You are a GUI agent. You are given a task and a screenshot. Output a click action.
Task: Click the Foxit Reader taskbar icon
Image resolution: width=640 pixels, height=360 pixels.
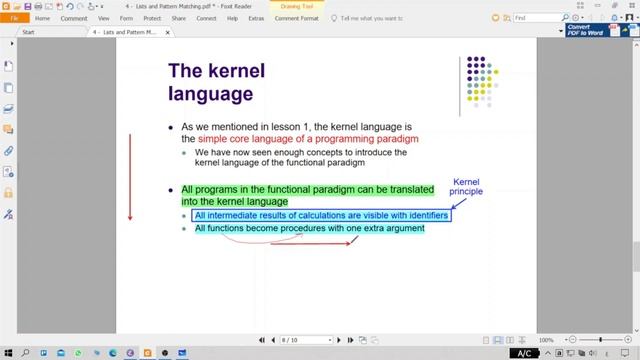click(147, 353)
